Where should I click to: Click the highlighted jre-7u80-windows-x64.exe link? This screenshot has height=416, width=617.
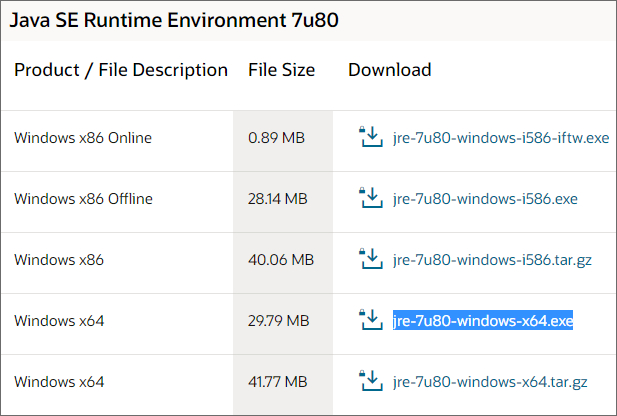(x=483, y=321)
